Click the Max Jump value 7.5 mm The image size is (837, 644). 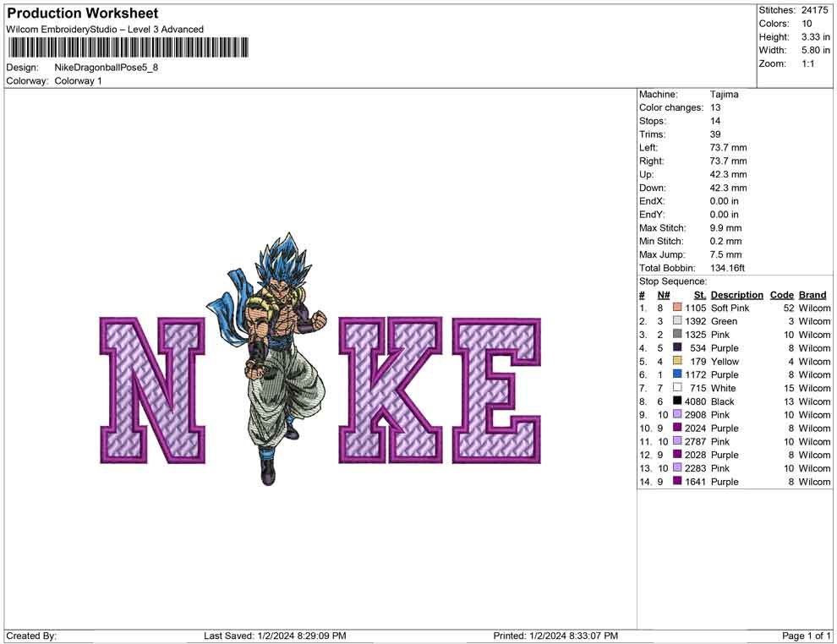[x=725, y=254]
